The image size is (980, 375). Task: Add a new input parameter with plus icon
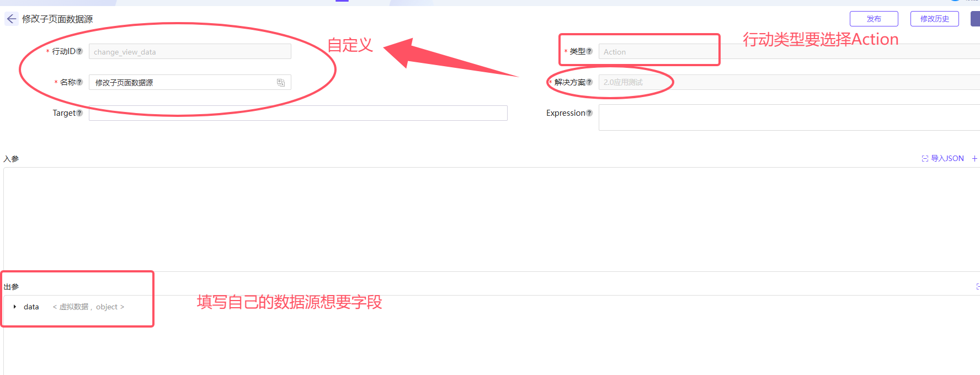[x=974, y=158]
